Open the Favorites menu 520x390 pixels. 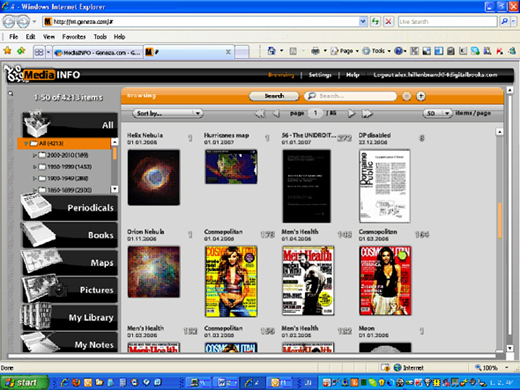pos(74,37)
